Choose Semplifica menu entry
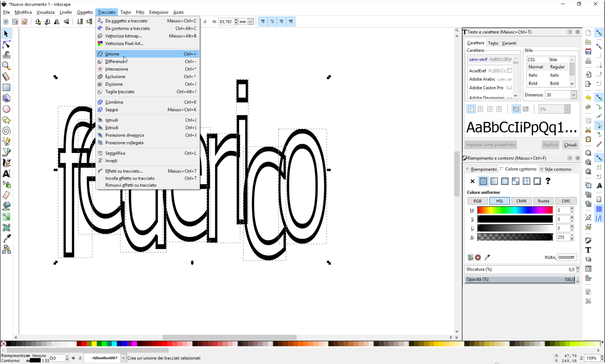This screenshot has width=605, height=364. 148,153
